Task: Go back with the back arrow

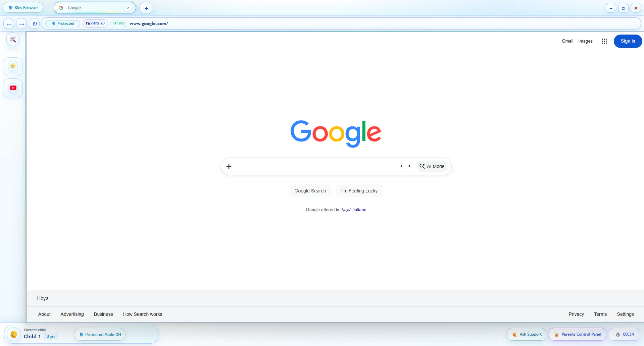Action: coord(9,24)
